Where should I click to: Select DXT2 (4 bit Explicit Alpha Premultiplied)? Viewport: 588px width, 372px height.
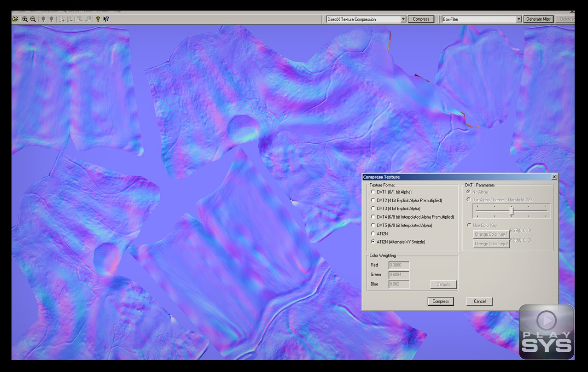(373, 200)
